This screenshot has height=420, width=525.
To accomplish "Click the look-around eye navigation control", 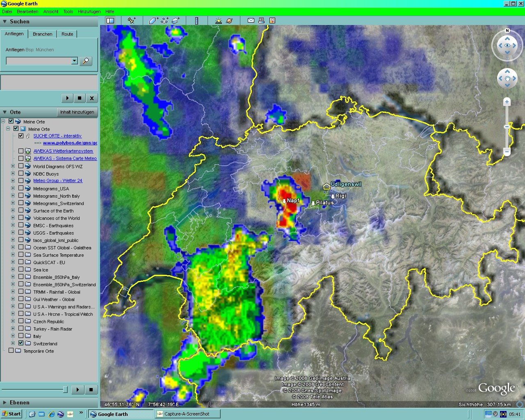I will (x=507, y=46).
